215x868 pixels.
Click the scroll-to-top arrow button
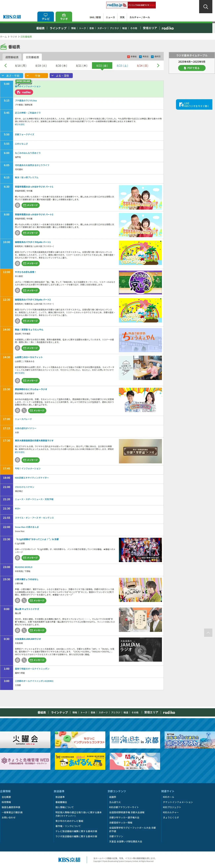pyautogui.click(x=208, y=633)
